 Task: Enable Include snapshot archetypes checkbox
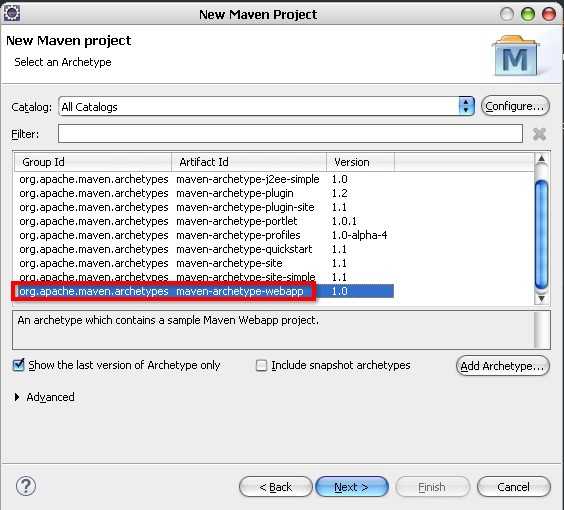(261, 365)
